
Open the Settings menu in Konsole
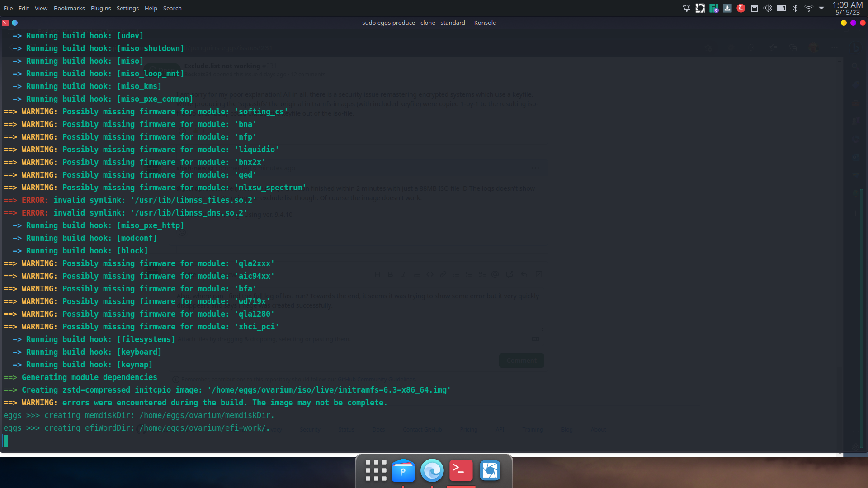pos(127,8)
